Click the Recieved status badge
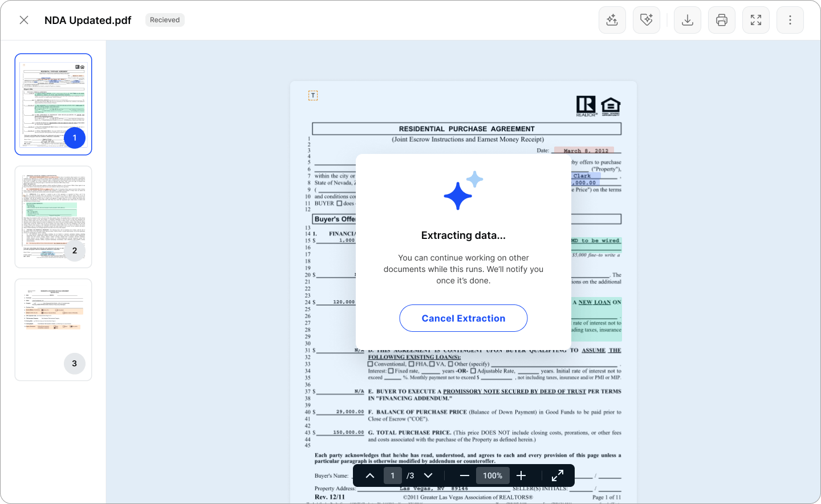The width and height of the screenshot is (821, 504). coord(165,19)
